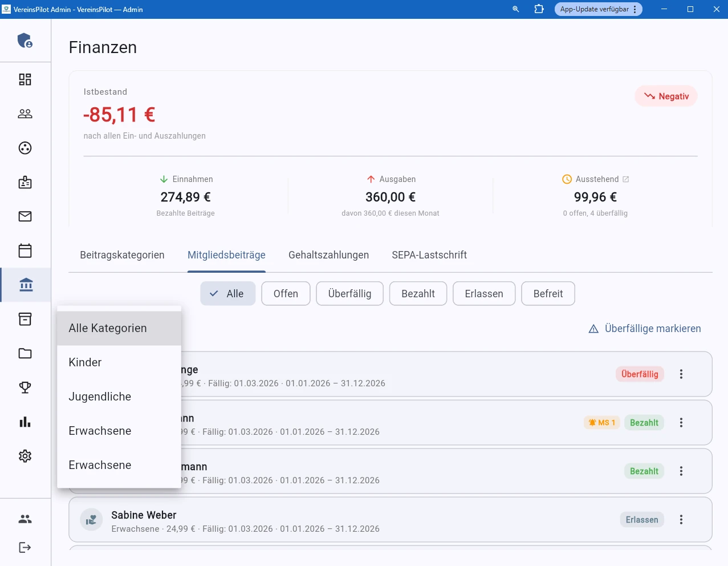Enable the Überfällig filter chip
Viewport: 728px width, 566px height.
click(x=349, y=293)
